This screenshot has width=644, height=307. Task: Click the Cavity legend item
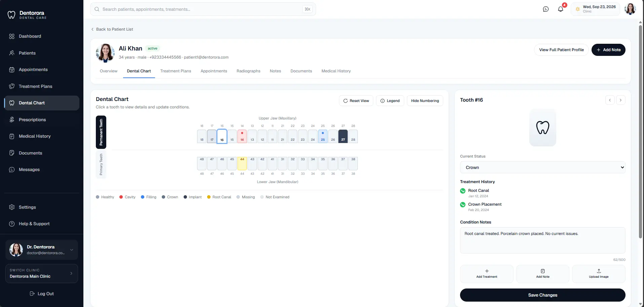(x=127, y=197)
